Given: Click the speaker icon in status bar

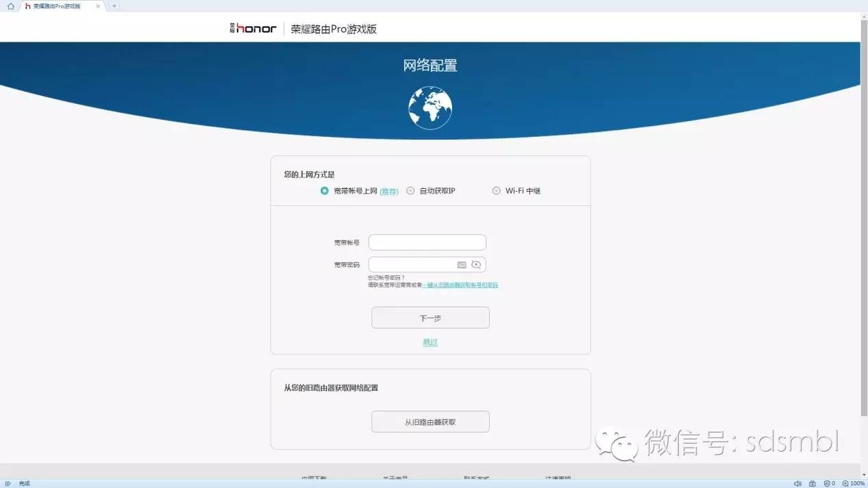Looking at the screenshot, I should pos(798,483).
